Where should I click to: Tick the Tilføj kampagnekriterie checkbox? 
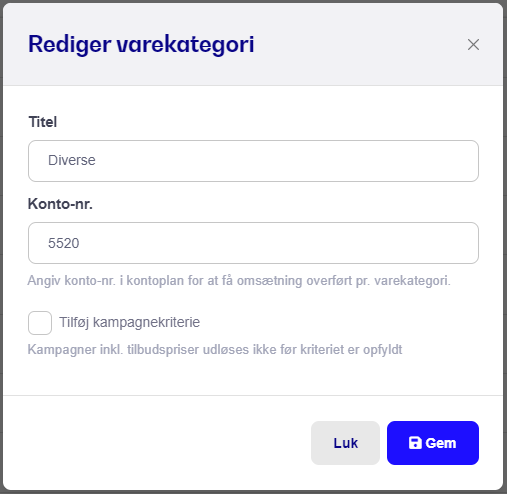click(40, 323)
